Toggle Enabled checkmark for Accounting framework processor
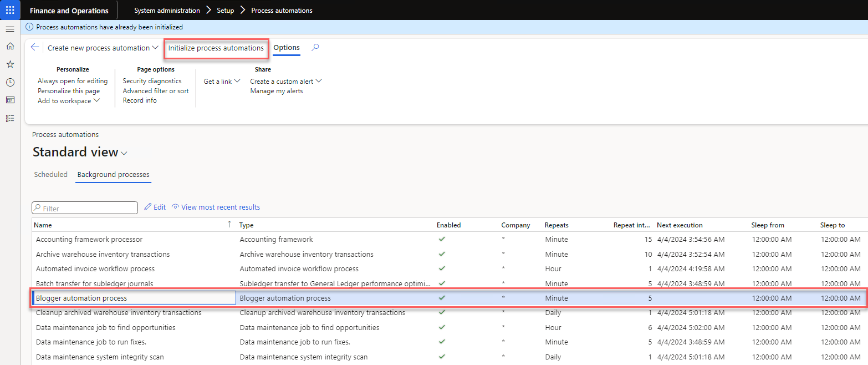Screen dimensions: 868x365 pos(442,239)
